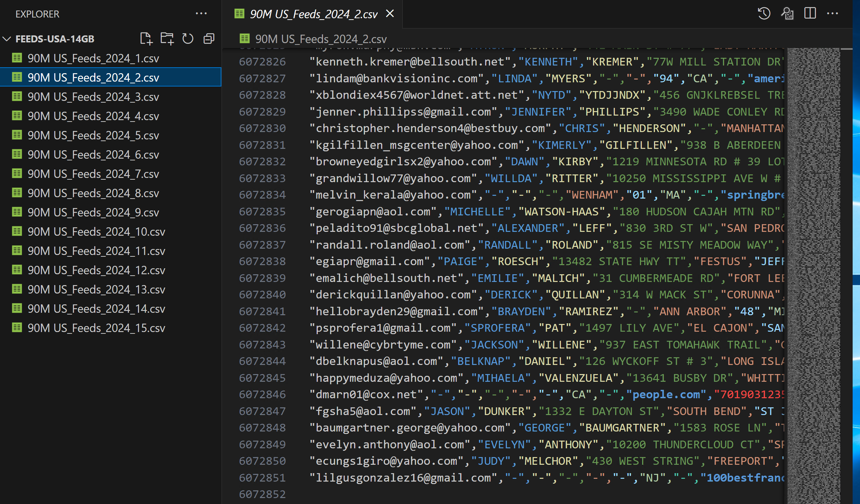Open 90M US_Feeds_2024_1.csv in Explorer
This screenshot has height=504, width=860.
[x=93, y=58]
